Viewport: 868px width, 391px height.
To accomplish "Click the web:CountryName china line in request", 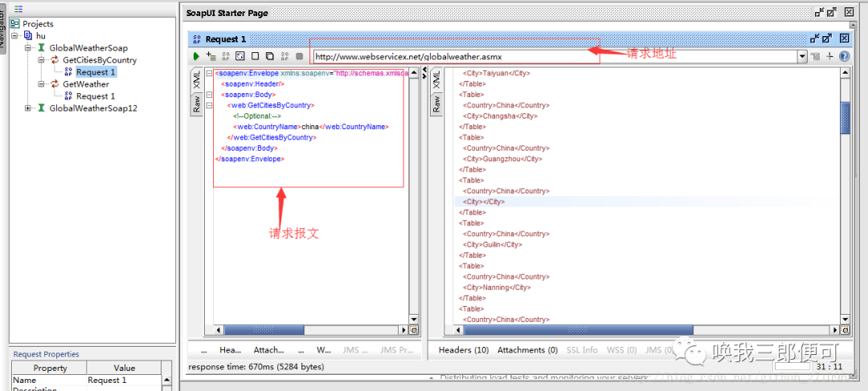I will (x=311, y=127).
